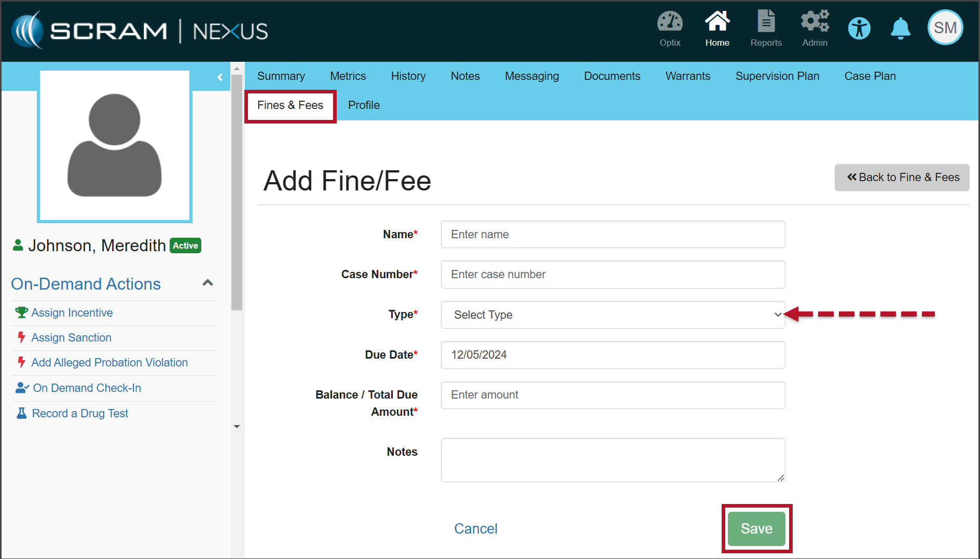Switch to the Supervision Plan tab
Viewport: 980px width, 559px height.
(777, 76)
